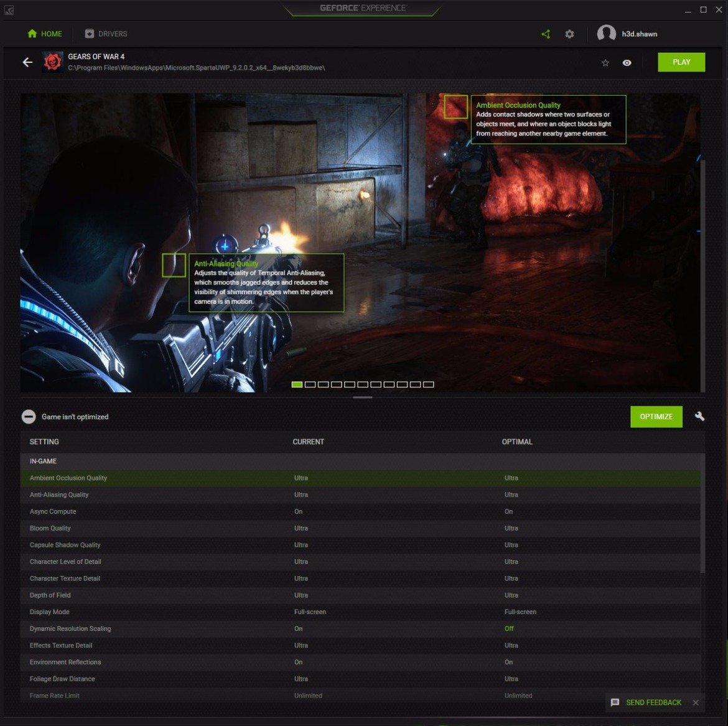Launch the game with Play button

click(x=681, y=62)
